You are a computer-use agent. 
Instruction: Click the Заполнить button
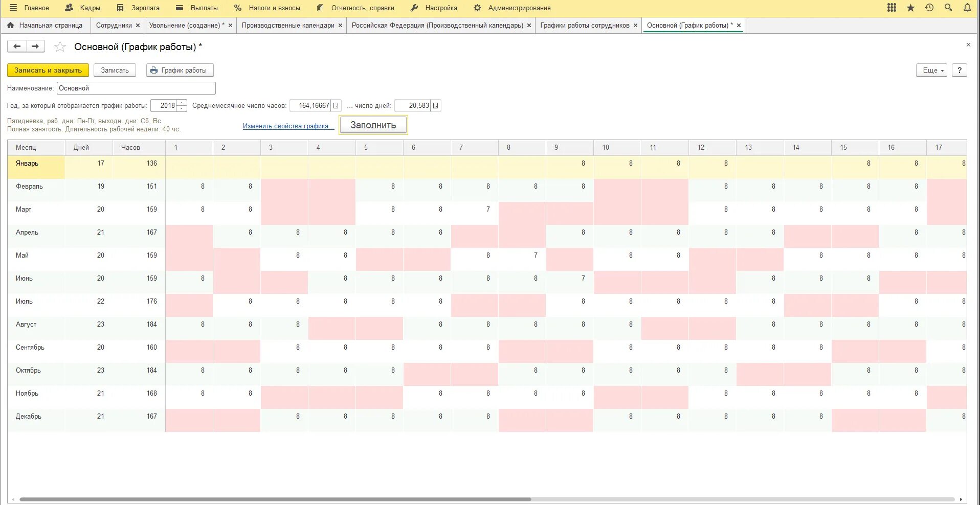[x=373, y=125]
